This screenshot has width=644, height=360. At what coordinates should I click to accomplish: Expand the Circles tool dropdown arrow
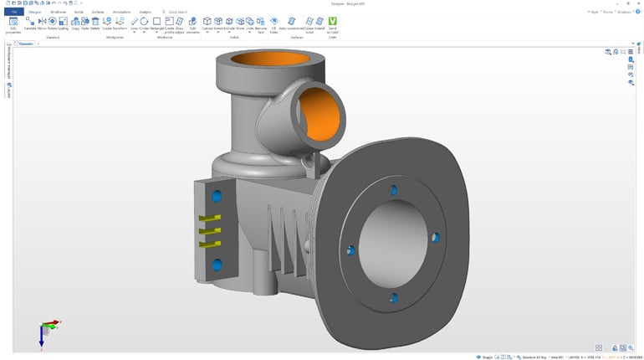[144, 33]
